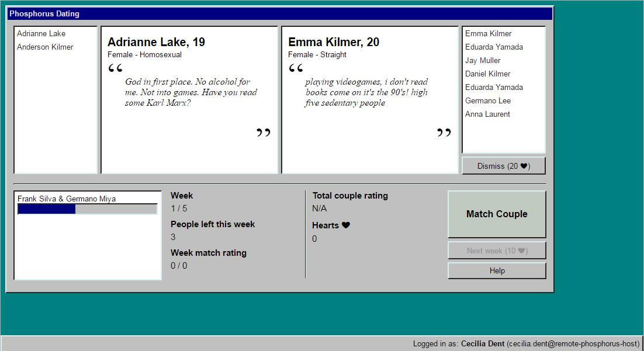Click the "Adrianne Lake, 19" profile heading
This screenshot has height=351, width=644.
click(x=156, y=42)
